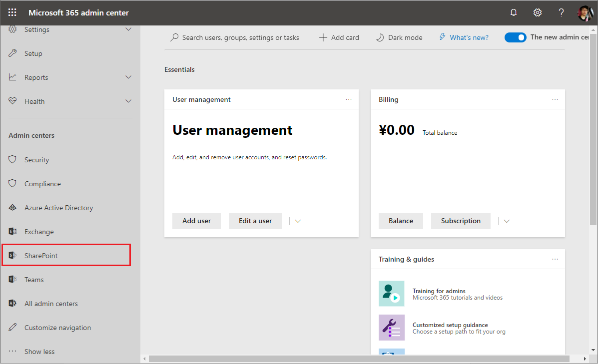The height and width of the screenshot is (364, 598).
Task: Click the horizontal scrollbar thumb
Action: [x=359, y=359]
